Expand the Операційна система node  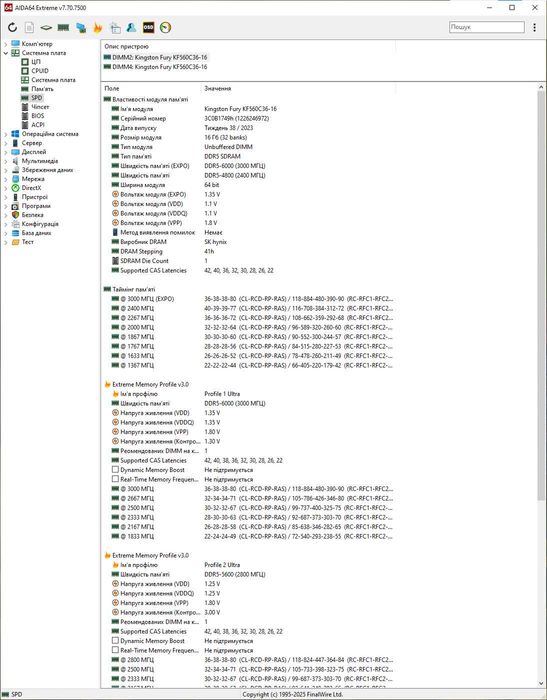point(6,134)
